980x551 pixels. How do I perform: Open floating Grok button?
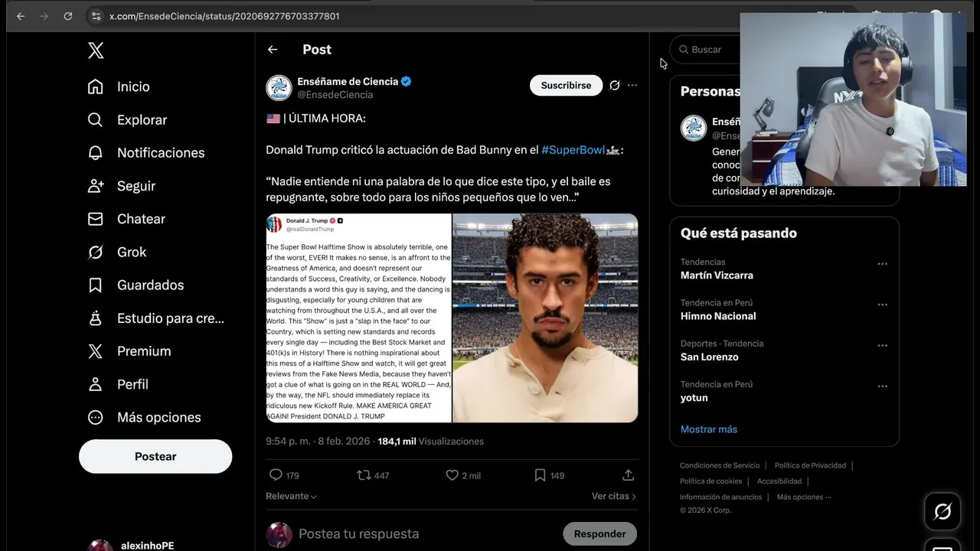pyautogui.click(x=942, y=511)
